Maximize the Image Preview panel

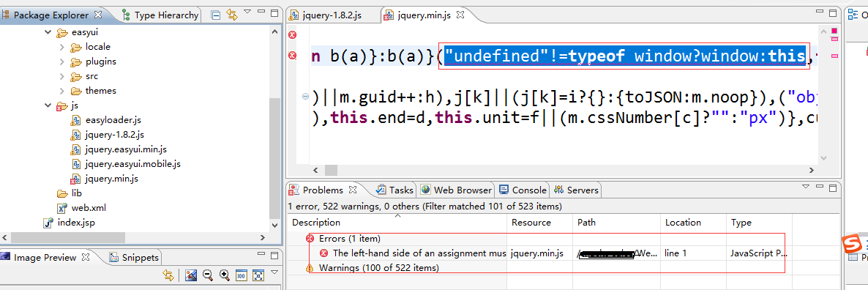coord(274,256)
